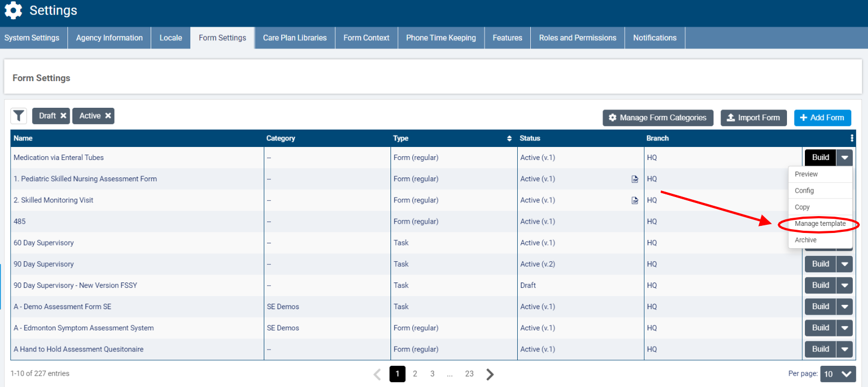This screenshot has height=387, width=868.
Task: Open the table column options kebab menu
Action: pos(852,138)
